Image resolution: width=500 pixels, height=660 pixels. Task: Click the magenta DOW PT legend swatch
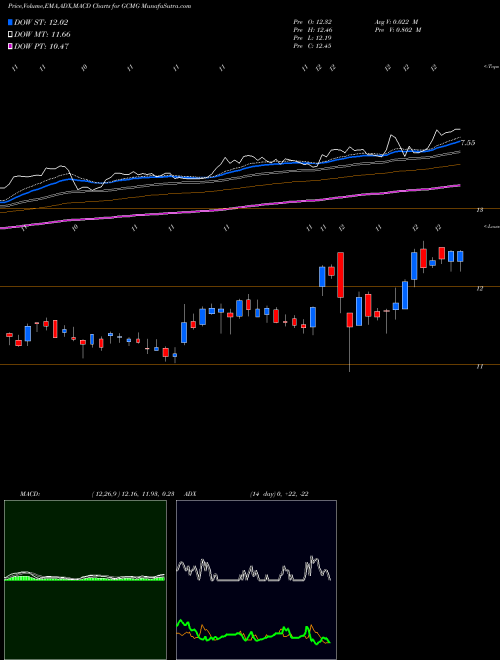pos(11,46)
